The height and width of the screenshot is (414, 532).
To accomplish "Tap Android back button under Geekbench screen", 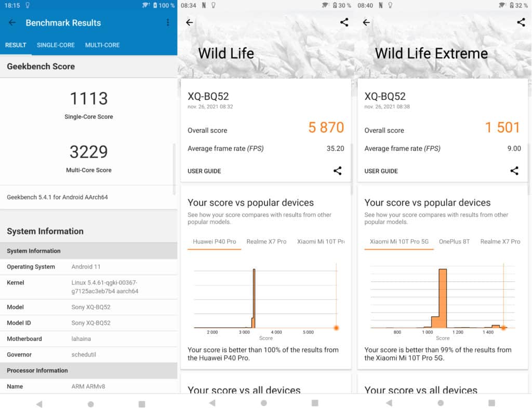I will tap(39, 404).
